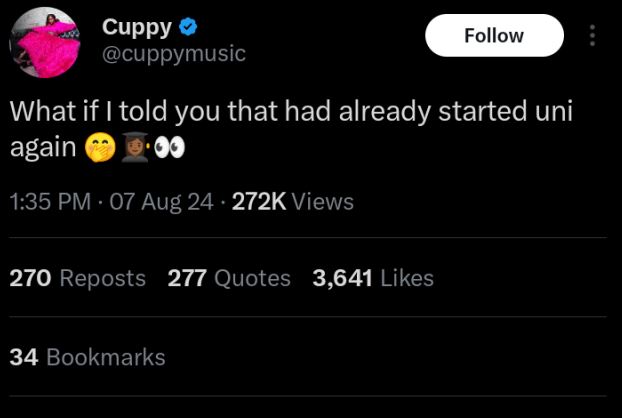Click the eyes emoji in the tweet
The width and height of the screenshot is (622, 418).
[169, 148]
